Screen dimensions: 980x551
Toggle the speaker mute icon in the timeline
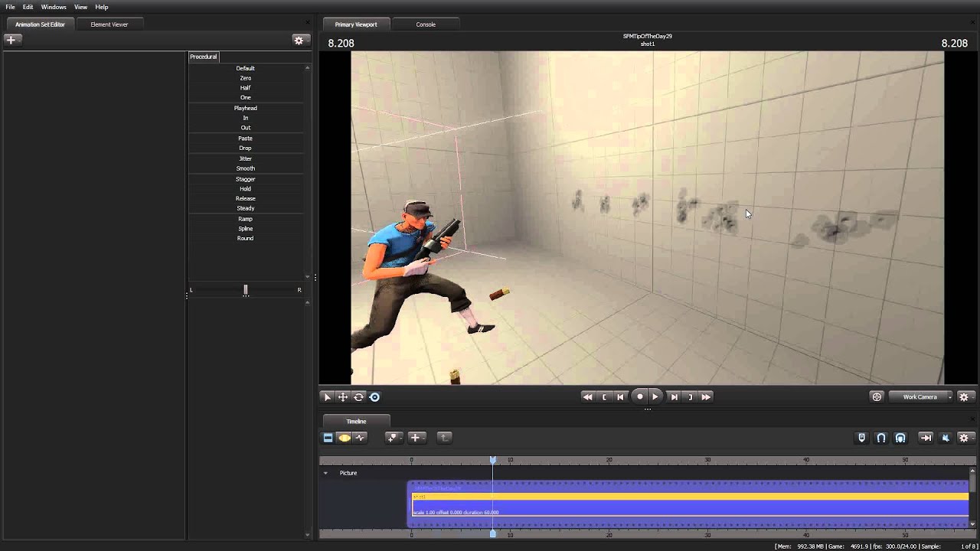[x=945, y=438]
